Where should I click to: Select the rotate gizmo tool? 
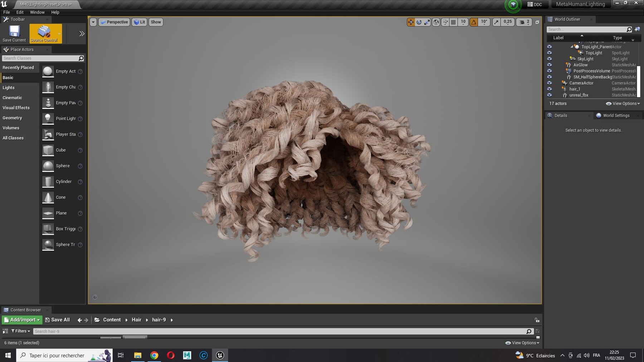coord(419,22)
